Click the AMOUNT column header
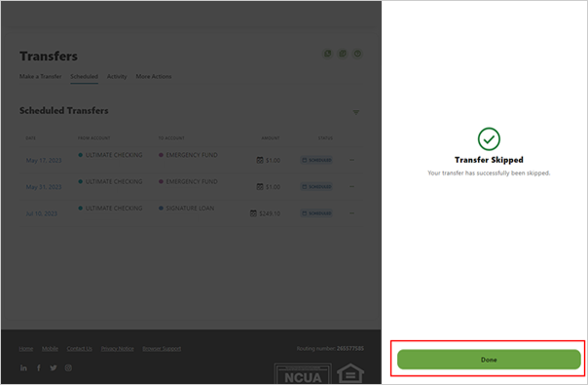Screen dimensions: 588x385 (x=271, y=138)
